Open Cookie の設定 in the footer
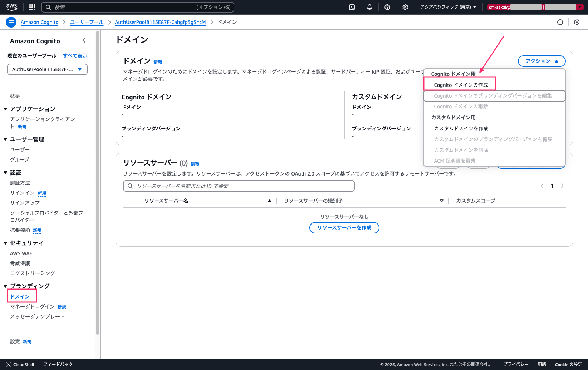This screenshot has height=370, width=588. tap(569, 365)
